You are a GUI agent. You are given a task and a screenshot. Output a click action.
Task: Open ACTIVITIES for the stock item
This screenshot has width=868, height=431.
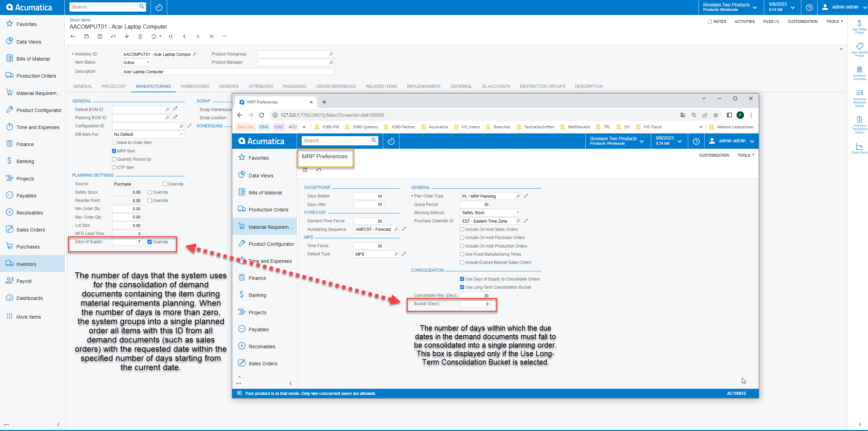pos(744,21)
